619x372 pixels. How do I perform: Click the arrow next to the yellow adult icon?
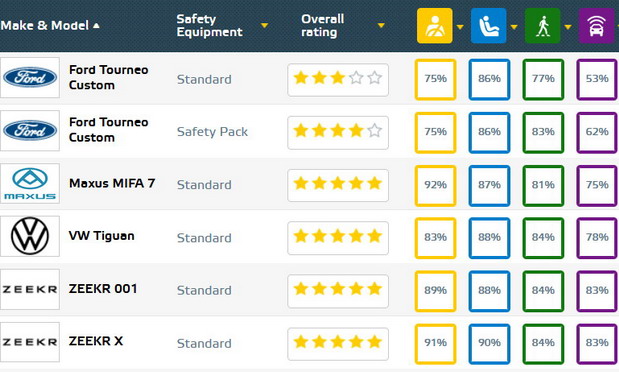pos(460,27)
